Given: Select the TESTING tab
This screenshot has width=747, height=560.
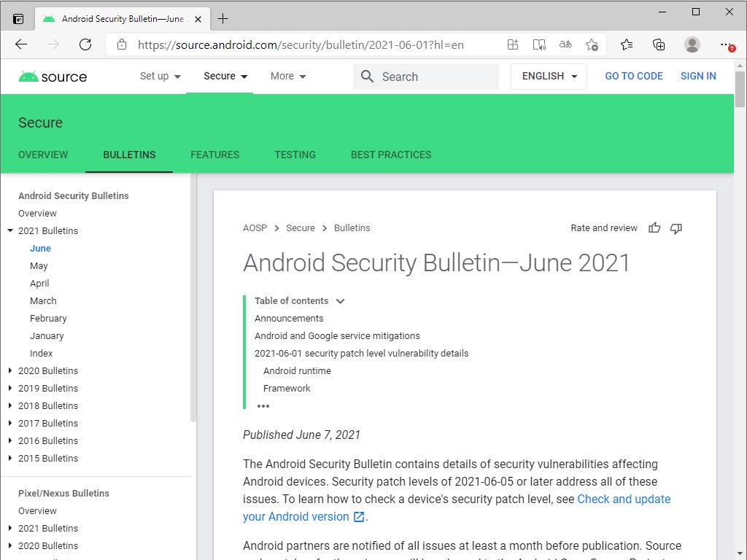Looking at the screenshot, I should pyautogui.click(x=295, y=155).
